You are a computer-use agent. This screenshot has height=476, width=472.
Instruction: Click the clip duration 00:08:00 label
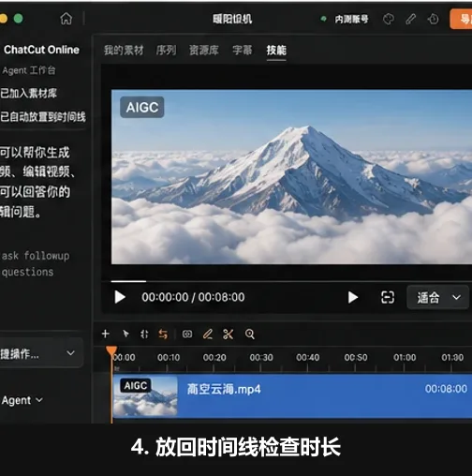(446, 389)
